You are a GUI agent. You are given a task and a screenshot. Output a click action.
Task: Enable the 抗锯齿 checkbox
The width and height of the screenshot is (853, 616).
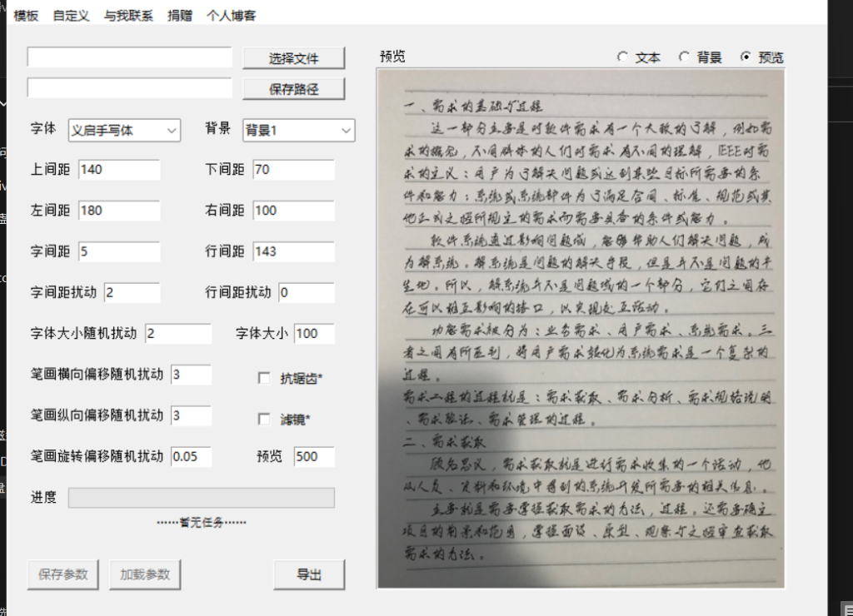[x=264, y=379]
